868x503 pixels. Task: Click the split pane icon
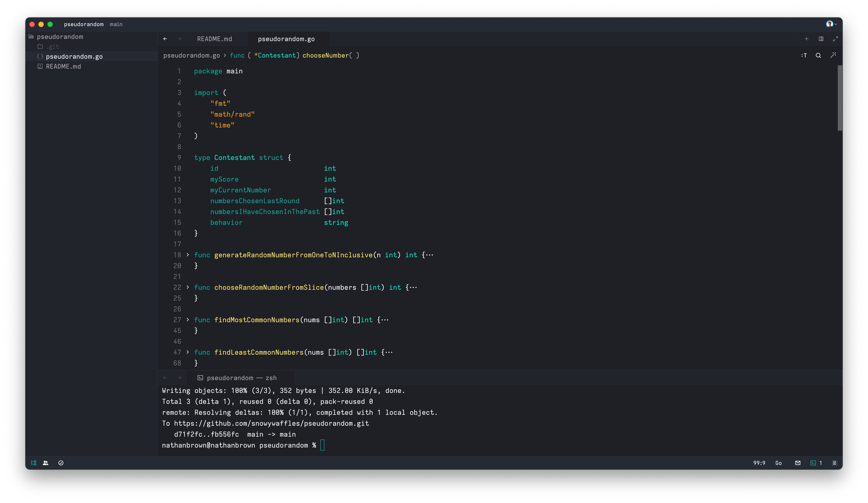click(821, 39)
